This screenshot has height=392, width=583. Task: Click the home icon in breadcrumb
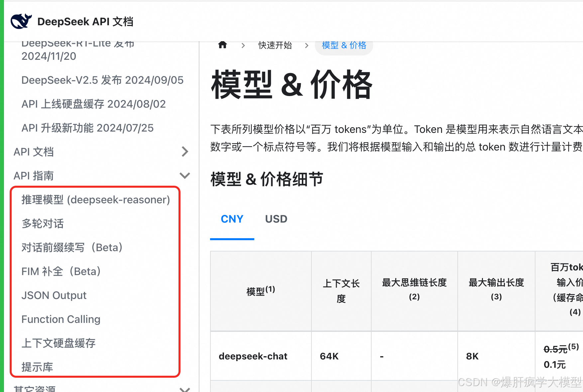coord(222,45)
